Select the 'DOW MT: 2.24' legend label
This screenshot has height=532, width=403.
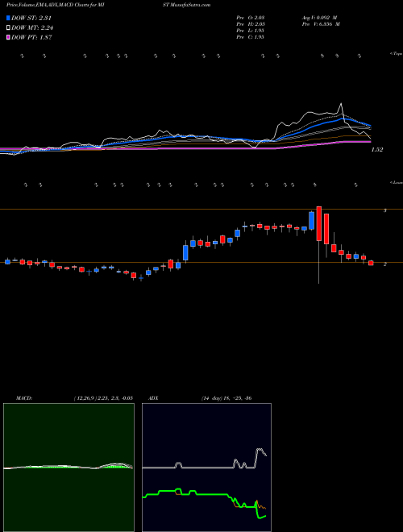pos(32,28)
